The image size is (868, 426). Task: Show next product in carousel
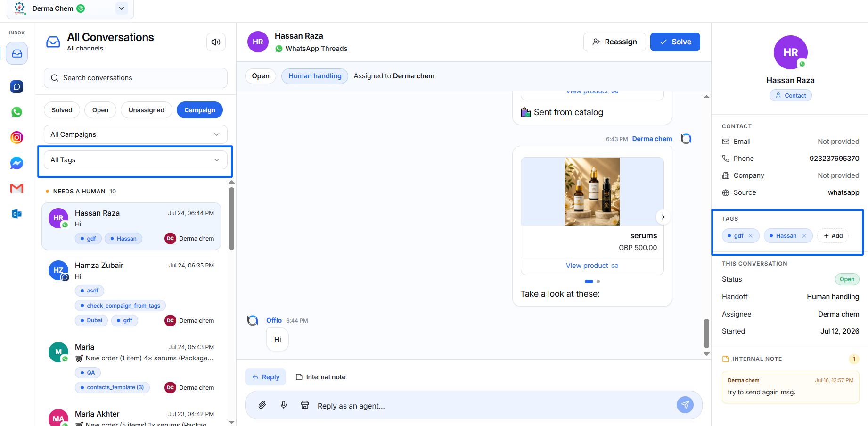(x=663, y=217)
